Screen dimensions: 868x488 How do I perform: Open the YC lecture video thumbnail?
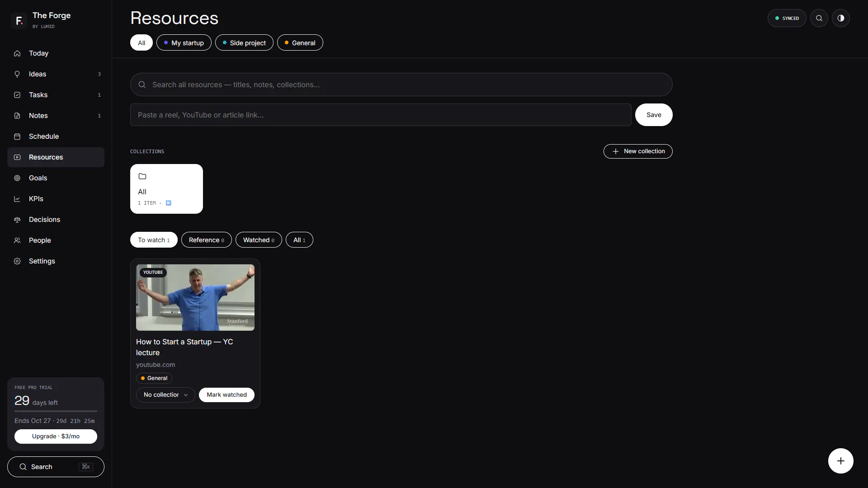pyautogui.click(x=195, y=297)
